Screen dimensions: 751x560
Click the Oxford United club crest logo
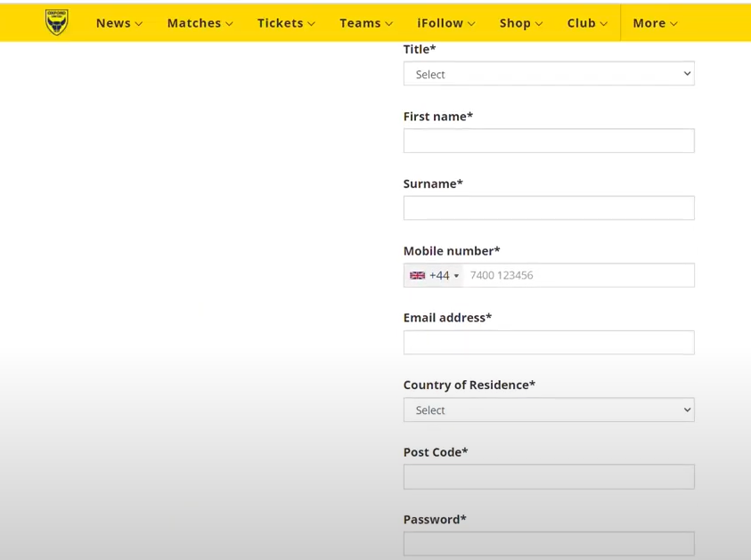pos(57,22)
